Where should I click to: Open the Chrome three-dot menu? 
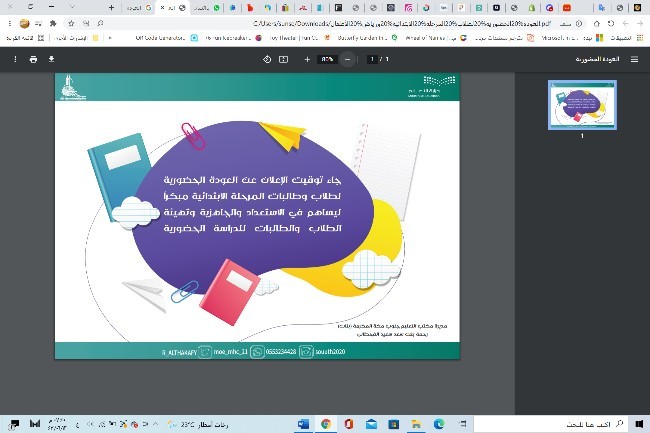click(7, 23)
